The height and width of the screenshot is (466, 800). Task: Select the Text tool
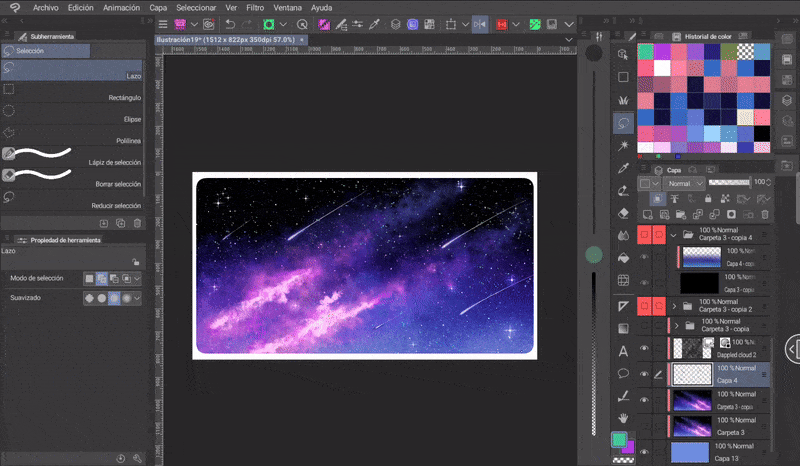(x=623, y=351)
